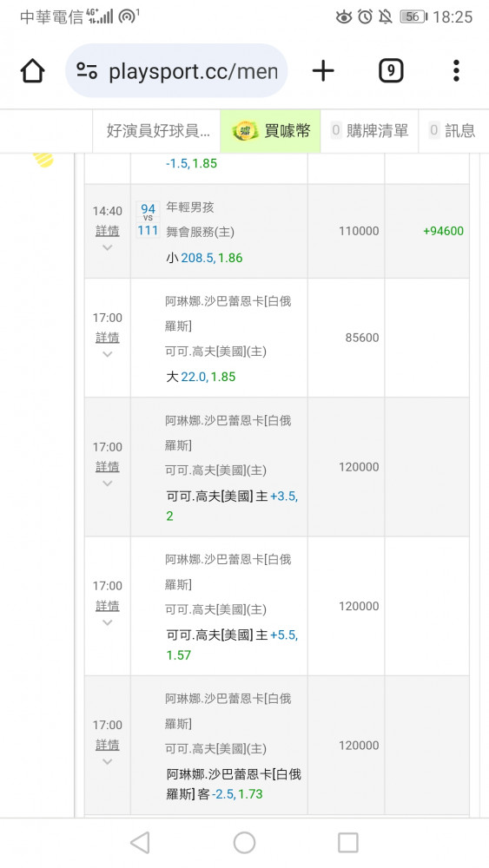The width and height of the screenshot is (489, 868).
Task: Open the tab switcher showing 9 tabs
Action: [391, 71]
